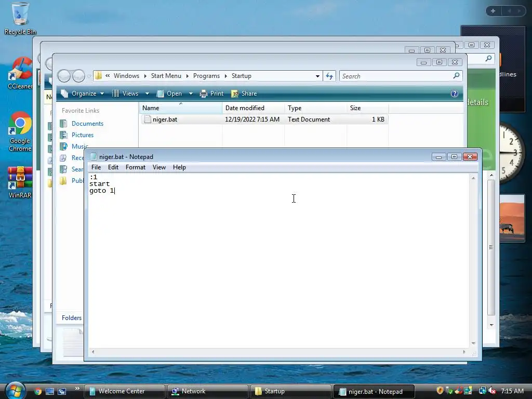Click the taskbar clock showing 7:15 AM
The image size is (532, 399).
click(x=512, y=391)
